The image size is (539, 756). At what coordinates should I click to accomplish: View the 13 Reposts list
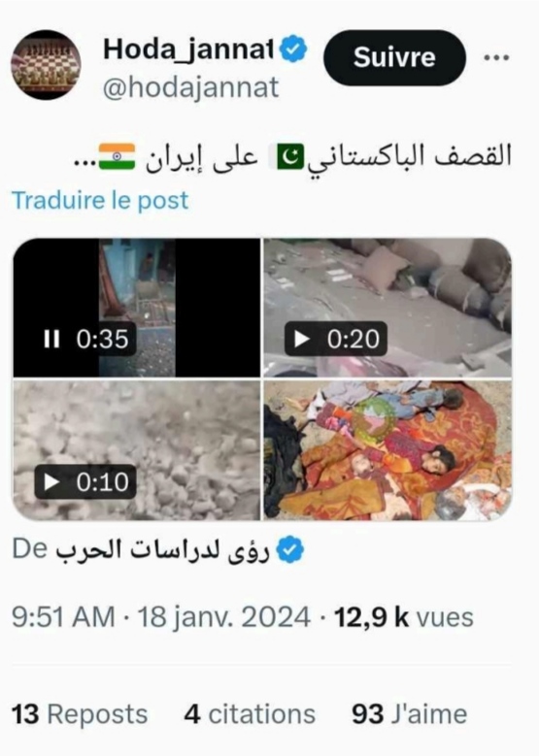coord(80,714)
